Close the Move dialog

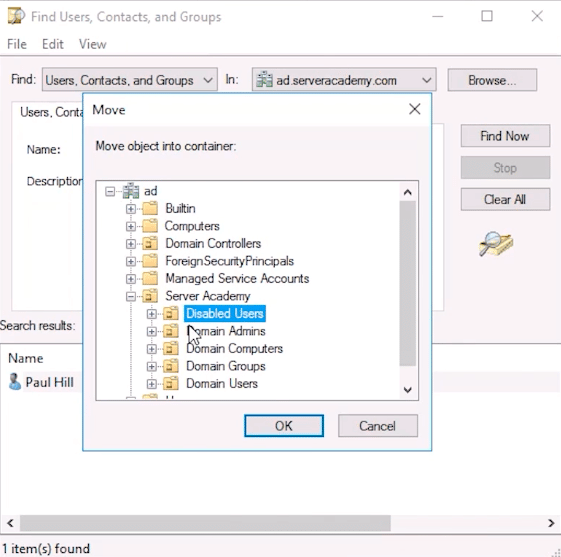[415, 109]
